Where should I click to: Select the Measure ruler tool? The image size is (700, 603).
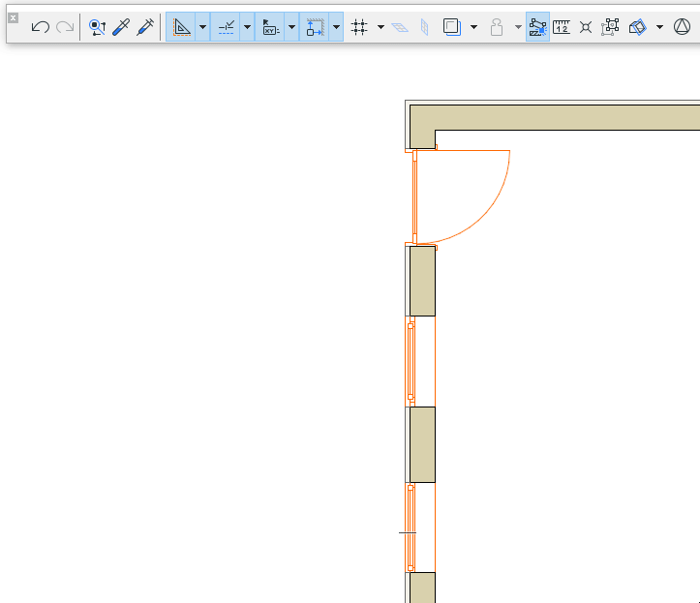(562, 27)
